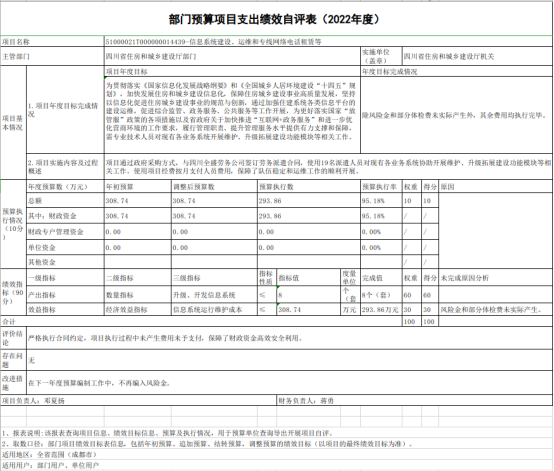Screen dimensions: 554x471
Task: Click the 绩效指标（90分） merged cell
Action: tap(13, 293)
